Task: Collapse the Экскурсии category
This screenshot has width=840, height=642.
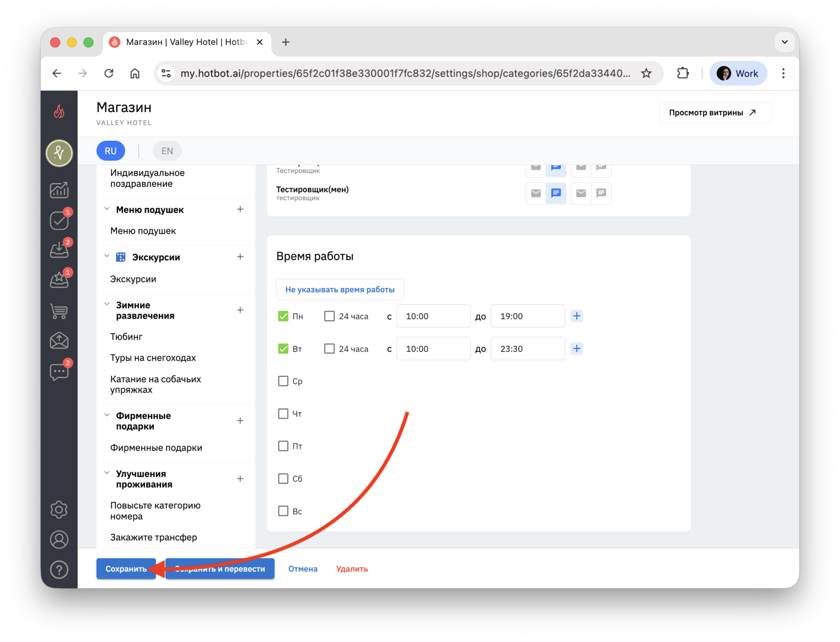Action: pyautogui.click(x=106, y=256)
